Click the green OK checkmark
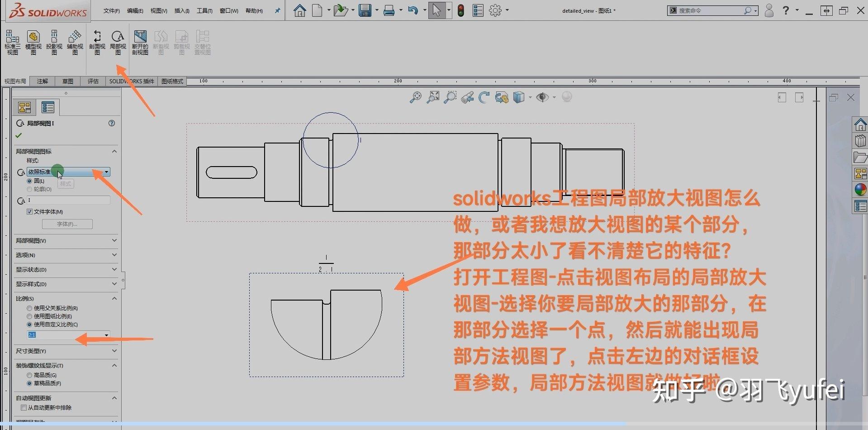The width and height of the screenshot is (868, 430). pos(19,135)
